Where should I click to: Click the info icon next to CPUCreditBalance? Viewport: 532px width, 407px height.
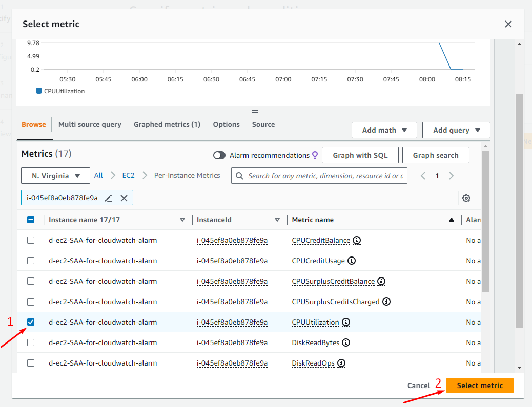(x=357, y=240)
